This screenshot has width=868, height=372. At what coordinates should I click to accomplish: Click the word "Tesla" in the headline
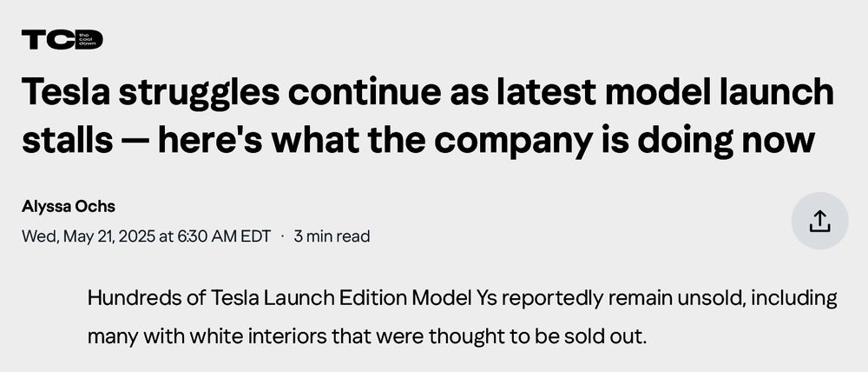[x=65, y=92]
